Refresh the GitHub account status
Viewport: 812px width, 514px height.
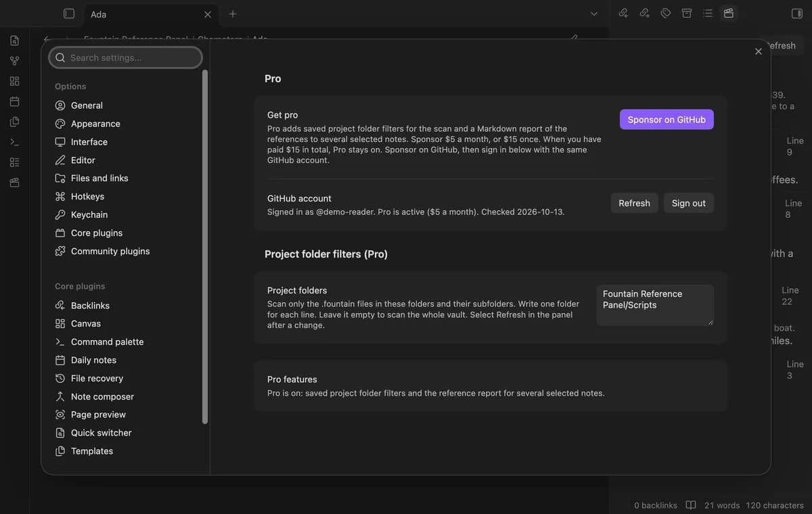pos(634,203)
